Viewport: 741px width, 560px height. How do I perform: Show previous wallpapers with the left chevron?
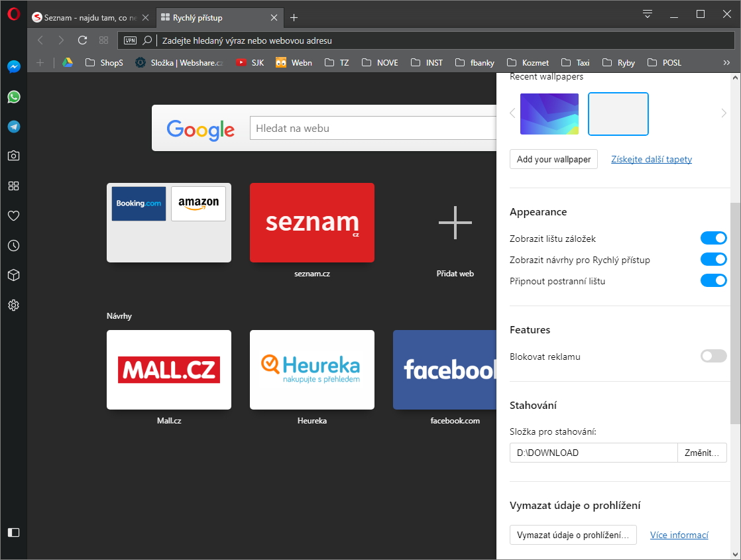tap(513, 113)
